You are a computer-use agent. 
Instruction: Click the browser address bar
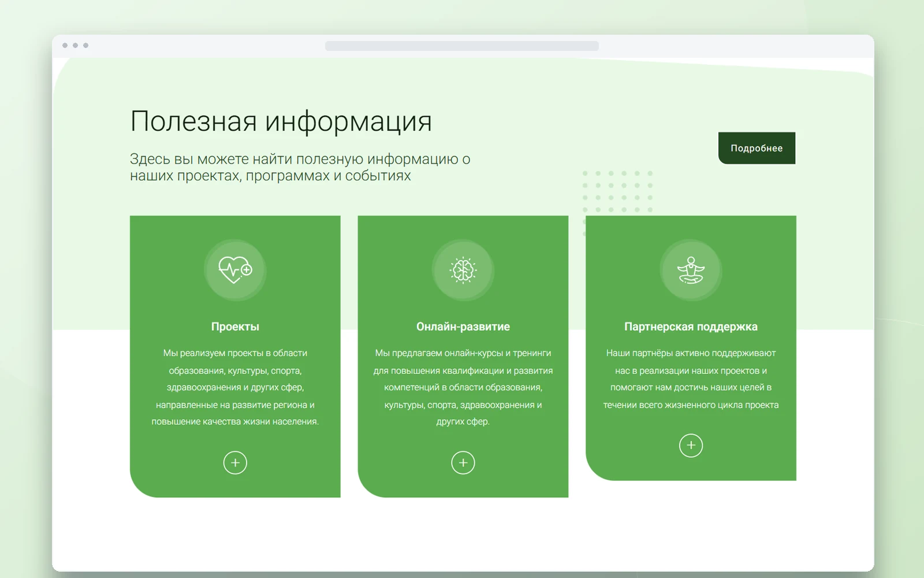coord(462,46)
